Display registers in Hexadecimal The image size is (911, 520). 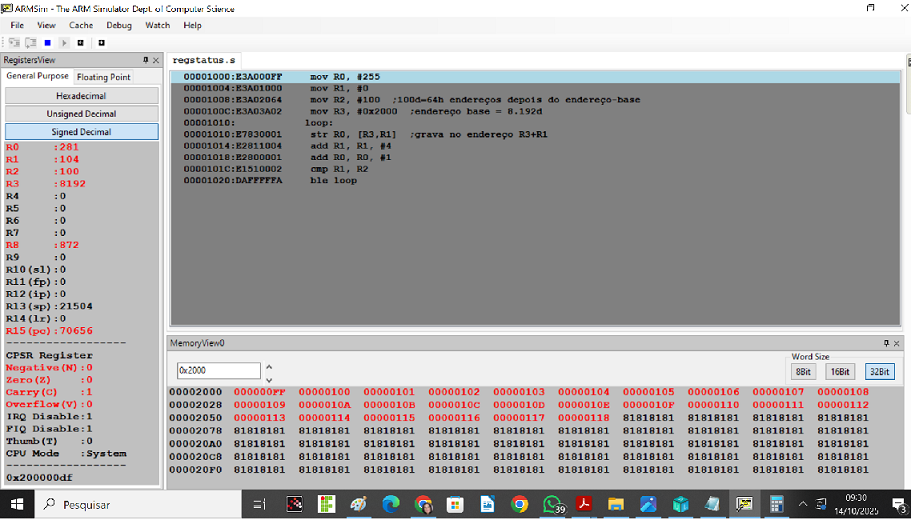(82, 96)
